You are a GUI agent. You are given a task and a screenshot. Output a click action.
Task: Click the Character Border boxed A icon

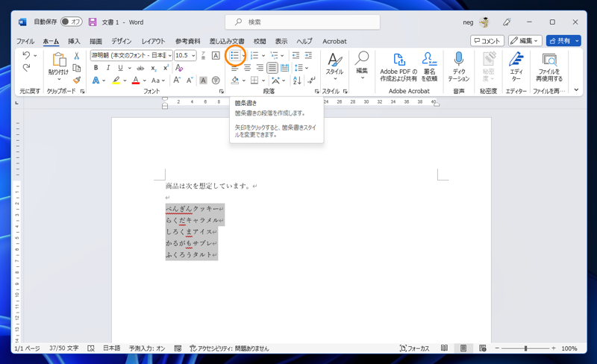point(216,56)
